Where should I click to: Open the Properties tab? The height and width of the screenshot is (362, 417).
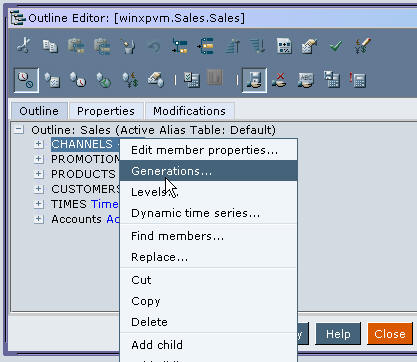(106, 111)
